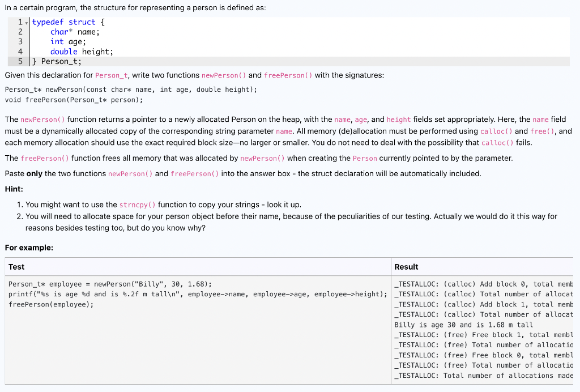
Task: Select line number 2 in the code block
Action: [x=20, y=32]
